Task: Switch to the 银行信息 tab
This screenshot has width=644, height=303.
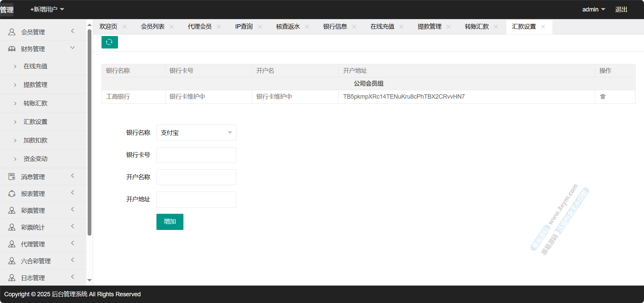Action: [335, 27]
